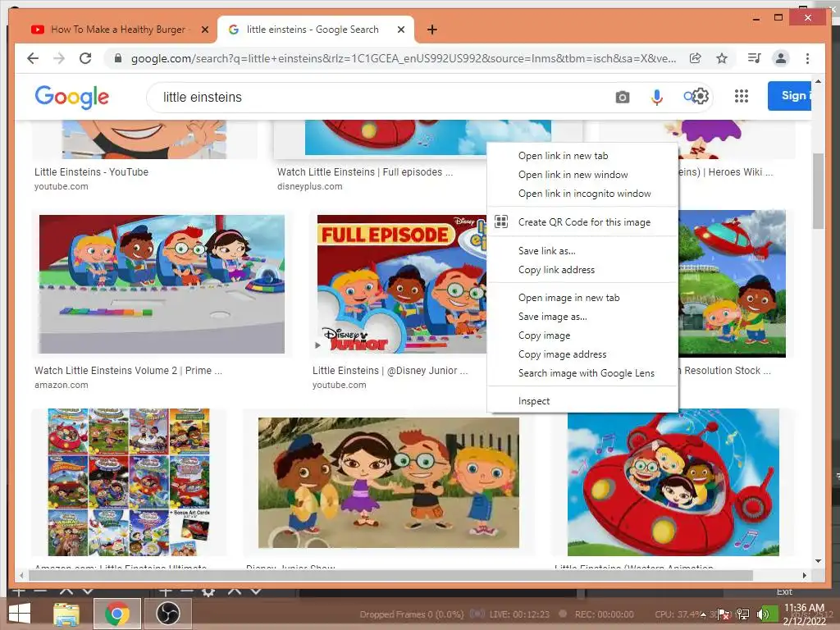The image size is (840, 630).
Task: Click the disneyplus.com source text
Action: pos(309,186)
